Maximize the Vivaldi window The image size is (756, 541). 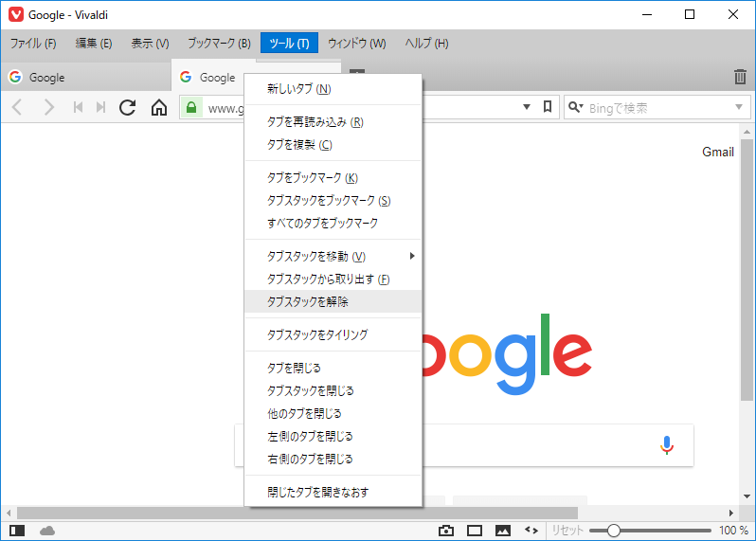click(x=690, y=14)
